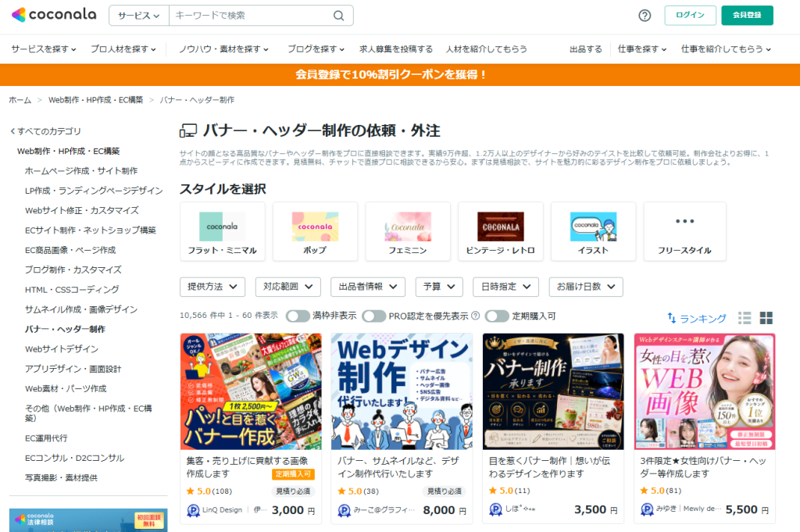This screenshot has width=800, height=532.
Task: Open HTML・CSSコーディング category
Action: (72, 290)
